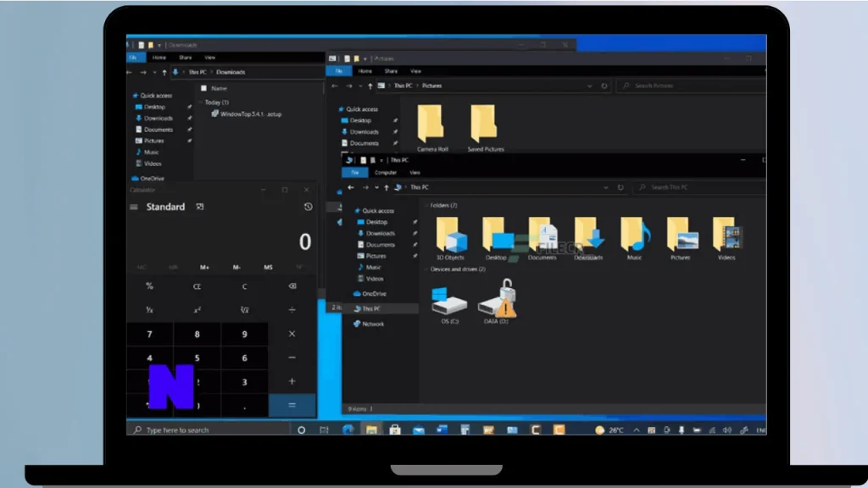Collapse the Today (1) group in Downloads
Image resolution: width=868 pixels, height=488 pixels.
[201, 103]
